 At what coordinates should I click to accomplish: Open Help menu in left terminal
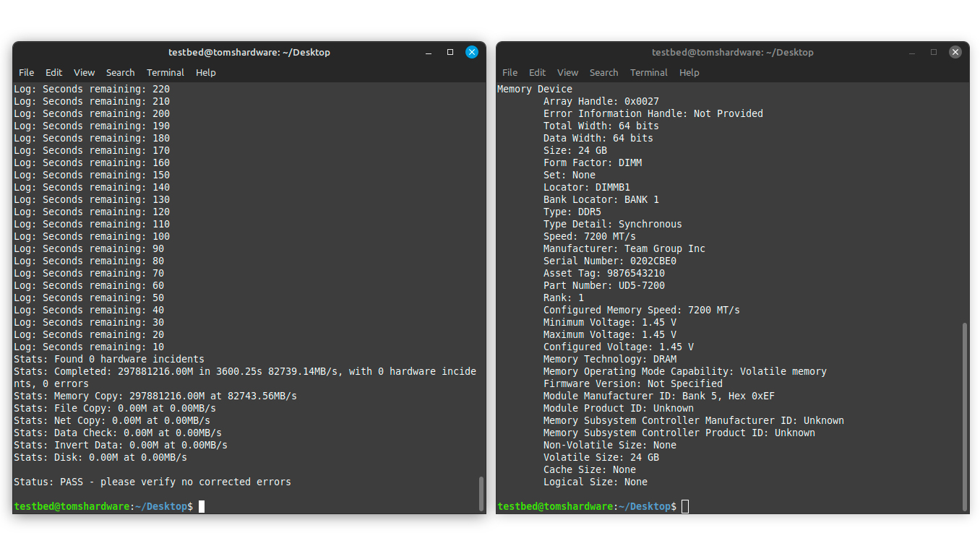click(206, 72)
